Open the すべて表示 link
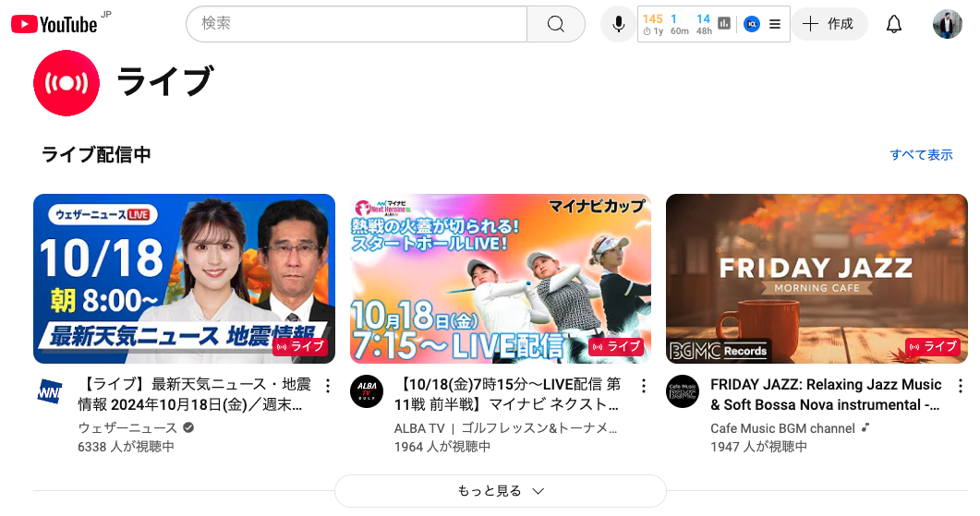 [921, 154]
